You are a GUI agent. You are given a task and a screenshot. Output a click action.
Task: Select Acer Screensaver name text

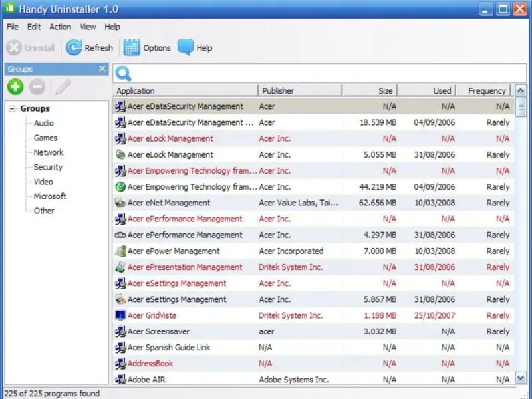[x=158, y=331]
